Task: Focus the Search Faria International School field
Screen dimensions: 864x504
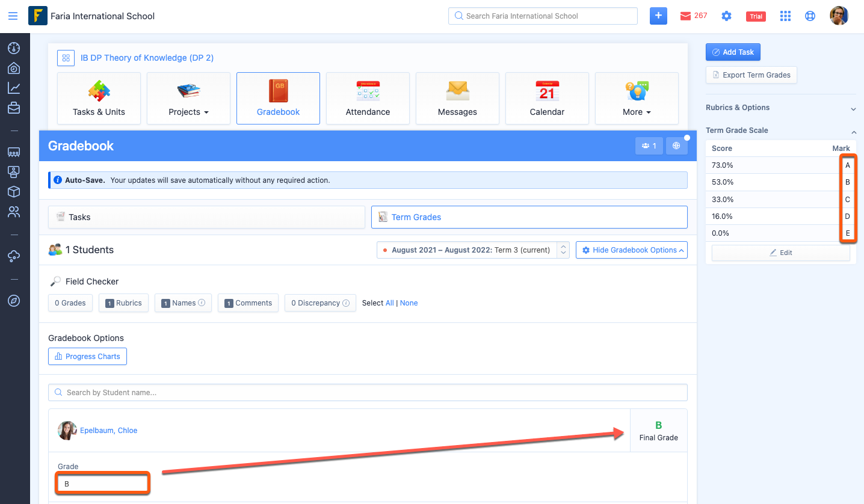Action: (543, 16)
